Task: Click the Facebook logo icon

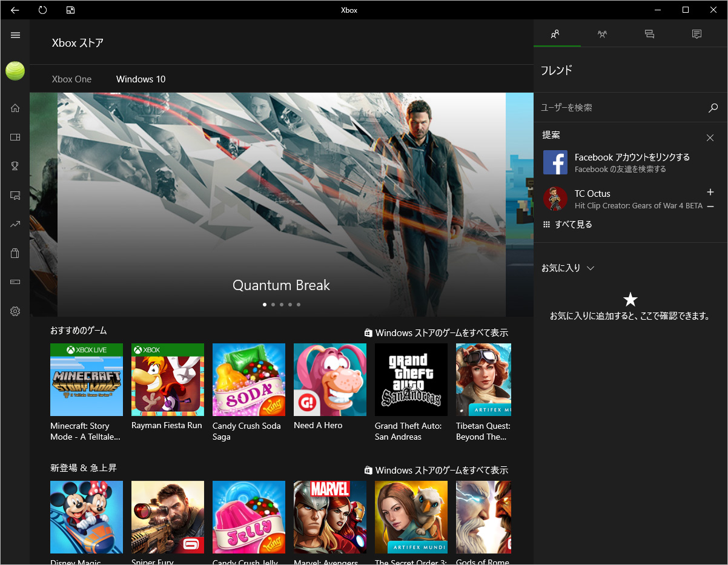Action: tap(555, 162)
